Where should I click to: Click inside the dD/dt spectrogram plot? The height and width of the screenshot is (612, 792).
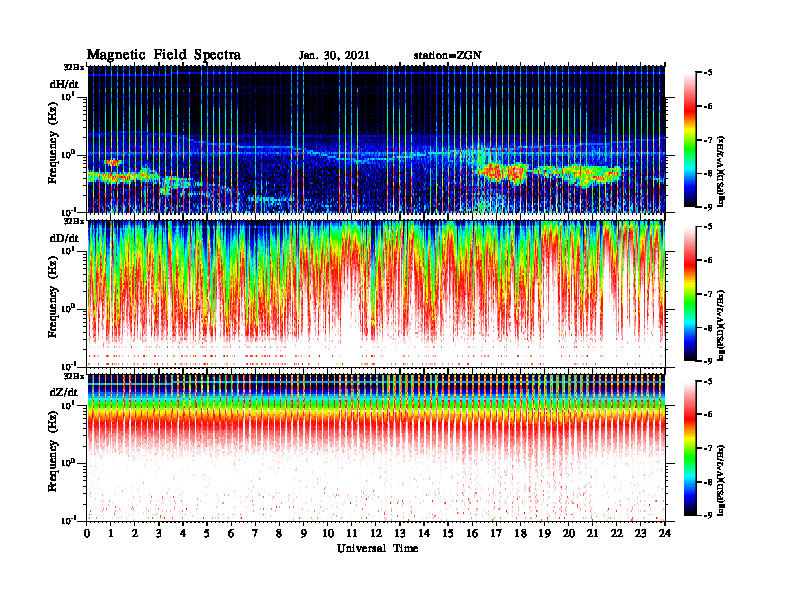[x=376, y=294]
